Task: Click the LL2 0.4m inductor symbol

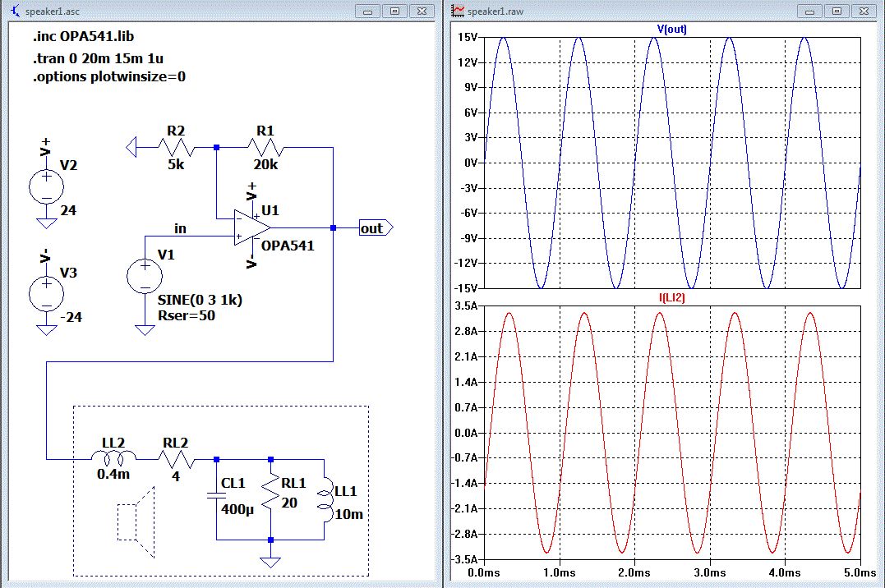Action: tap(113, 458)
